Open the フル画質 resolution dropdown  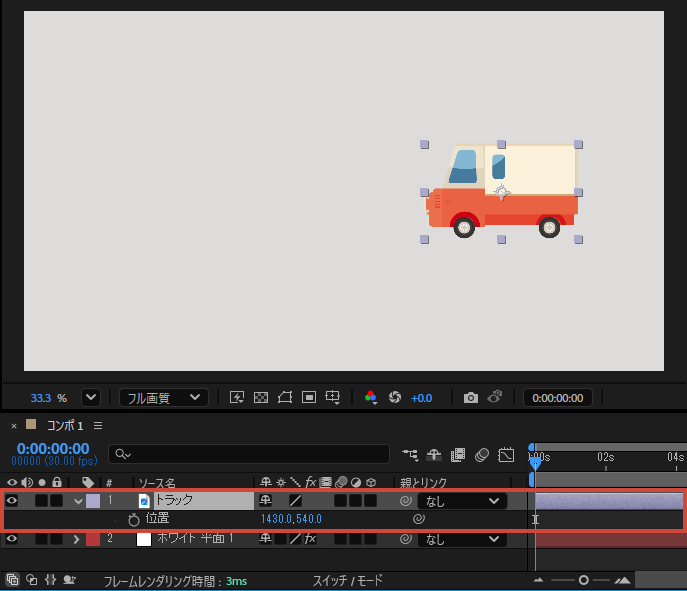coord(163,397)
